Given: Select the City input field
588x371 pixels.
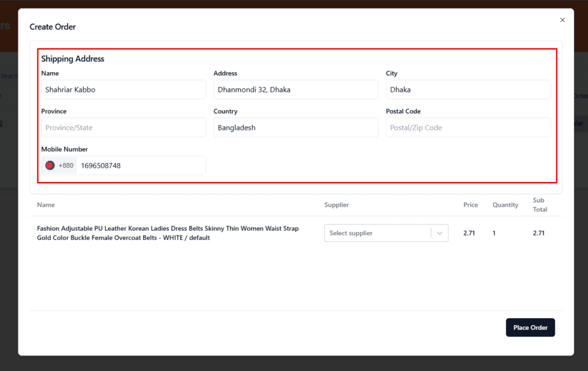Looking at the screenshot, I should click(467, 90).
